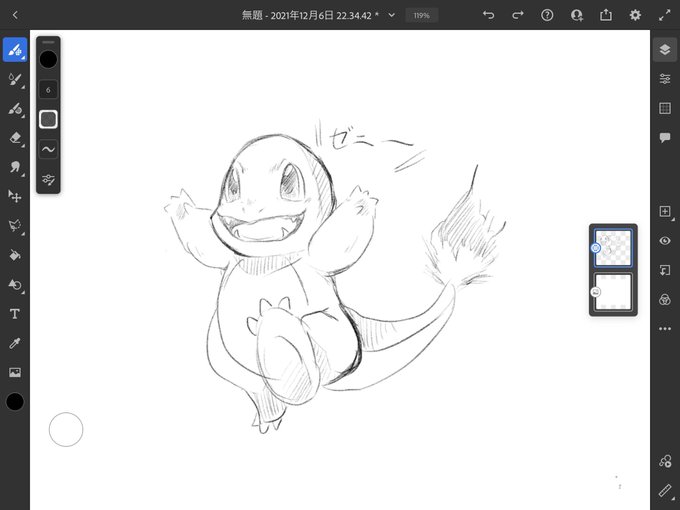
Task: Toggle precision grid panel
Action: pos(665,108)
